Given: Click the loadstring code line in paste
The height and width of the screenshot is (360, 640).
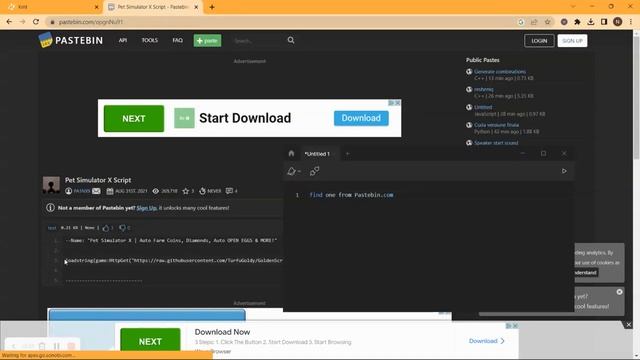Looking at the screenshot, I should (x=173, y=260).
